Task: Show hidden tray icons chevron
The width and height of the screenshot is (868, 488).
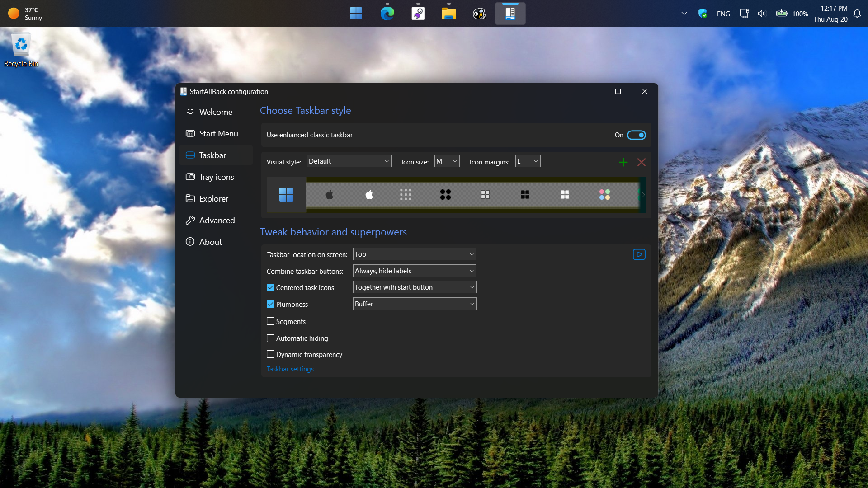Action: (684, 14)
